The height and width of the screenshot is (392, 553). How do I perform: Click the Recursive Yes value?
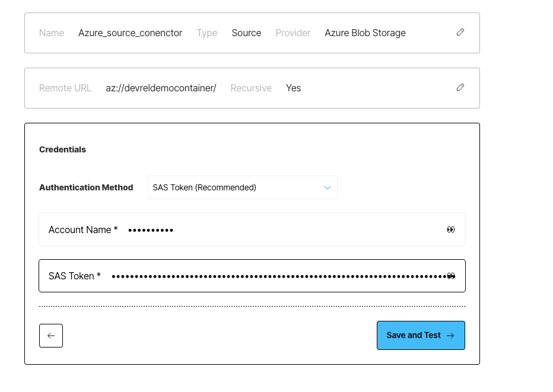294,88
